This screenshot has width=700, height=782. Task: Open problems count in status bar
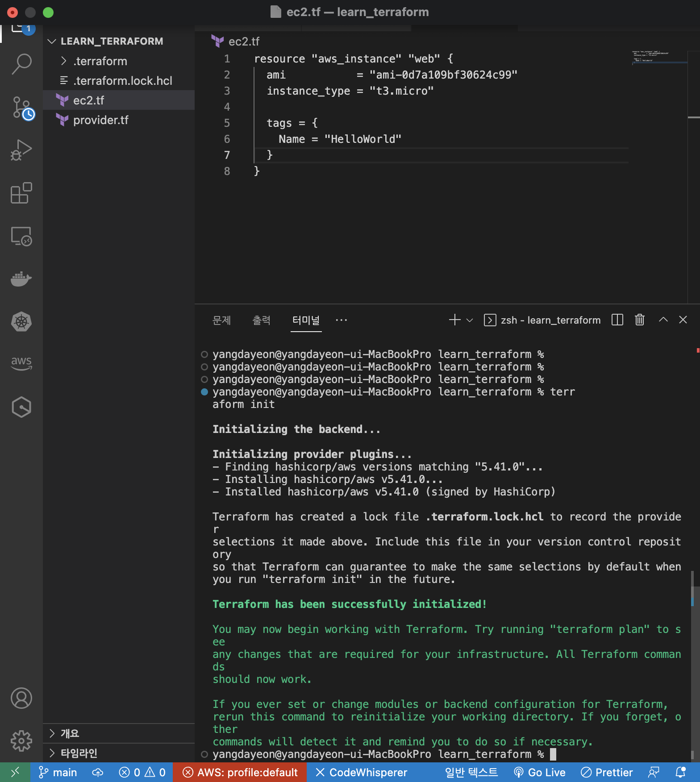pyautogui.click(x=142, y=772)
